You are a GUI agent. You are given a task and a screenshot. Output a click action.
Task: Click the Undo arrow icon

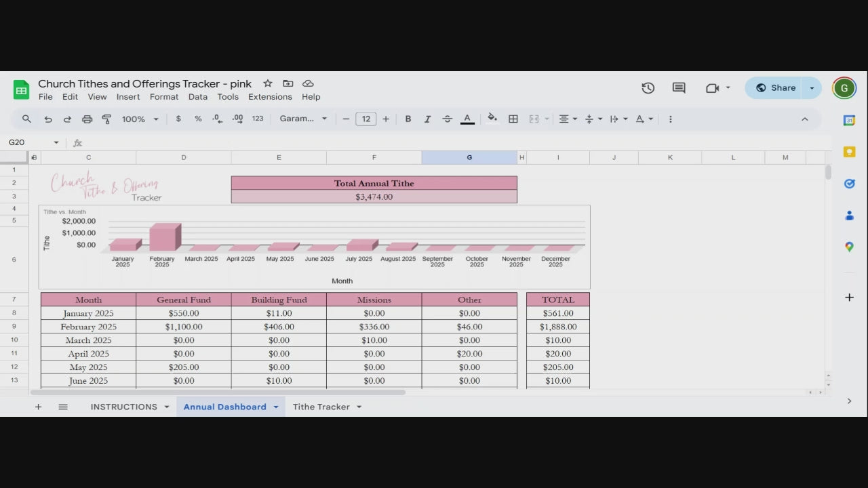(x=48, y=119)
